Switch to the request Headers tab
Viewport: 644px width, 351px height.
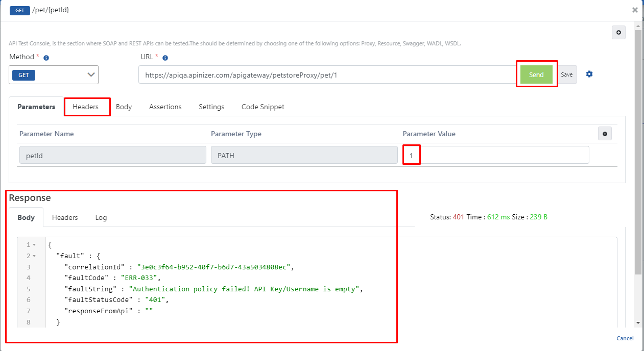coord(86,107)
